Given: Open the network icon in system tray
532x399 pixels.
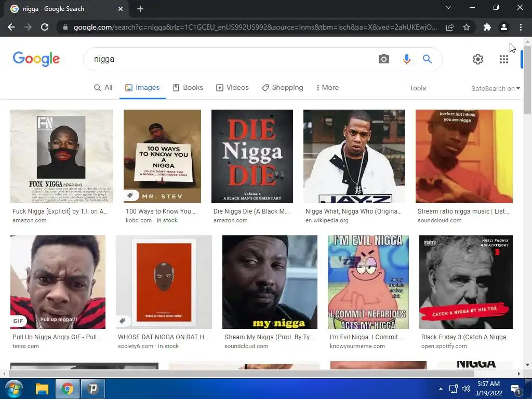Looking at the screenshot, I should tap(453, 389).
